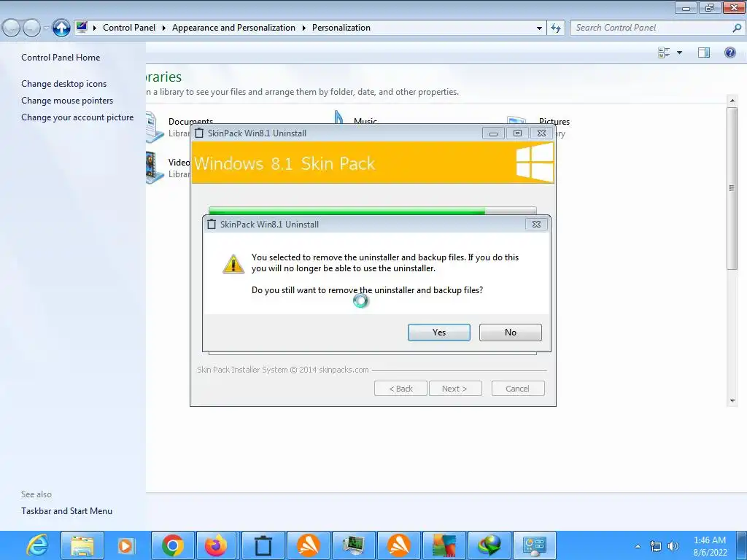Click the Up navigation arrow button
Image resolution: width=747 pixels, height=560 pixels.
pyautogui.click(x=61, y=28)
